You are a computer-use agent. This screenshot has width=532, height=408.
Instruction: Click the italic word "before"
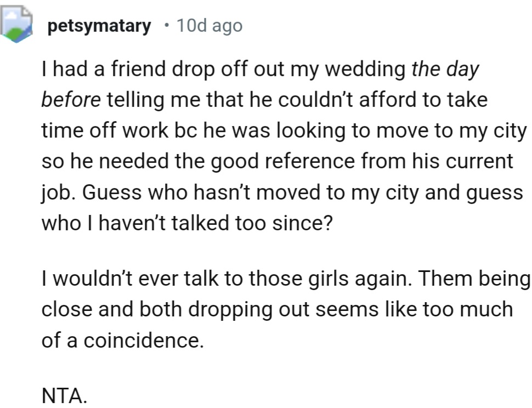(x=71, y=100)
